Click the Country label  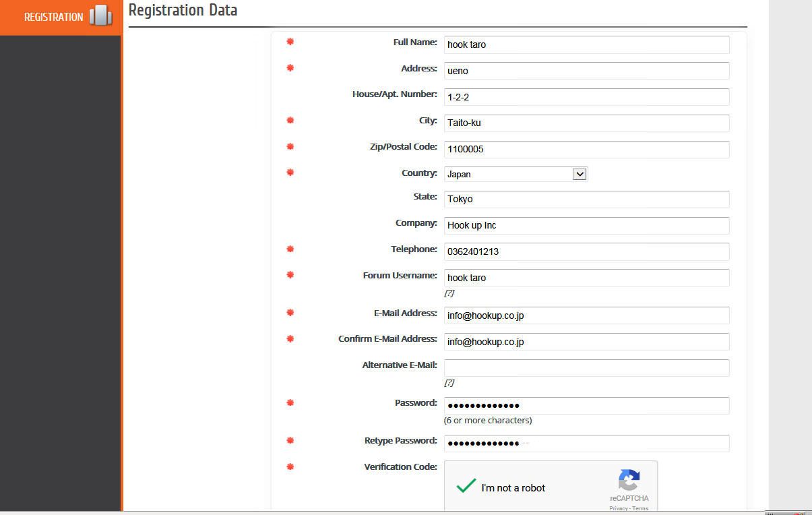tap(419, 173)
